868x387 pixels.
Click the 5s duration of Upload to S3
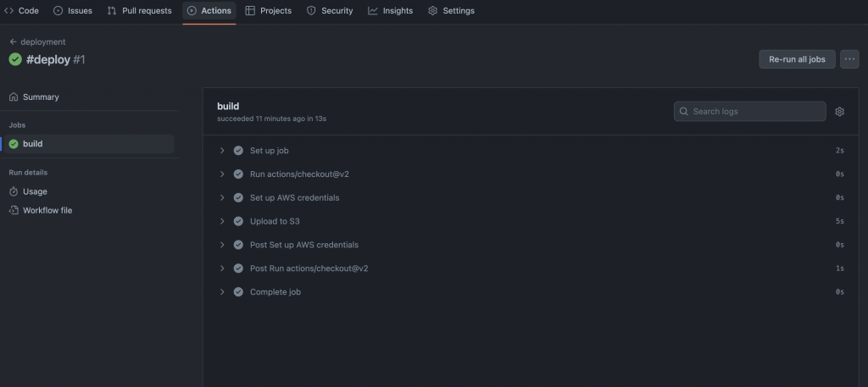pyautogui.click(x=840, y=221)
